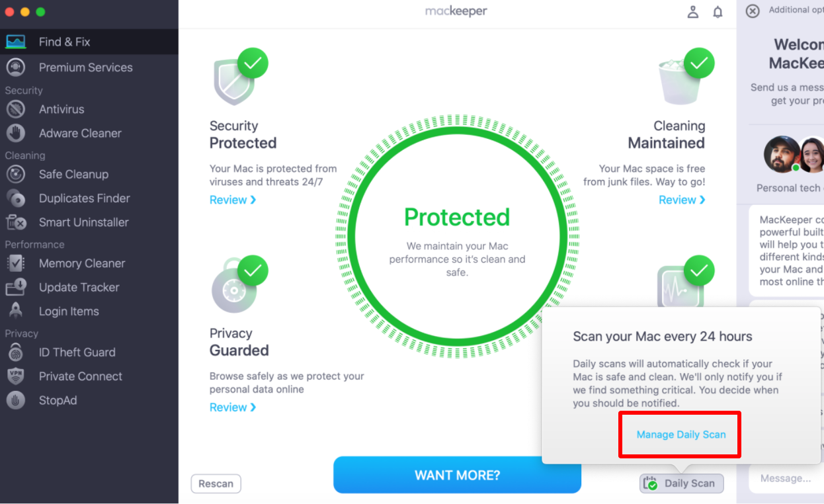The height and width of the screenshot is (504, 824).
Task: Click the Rescan button
Action: point(216,483)
